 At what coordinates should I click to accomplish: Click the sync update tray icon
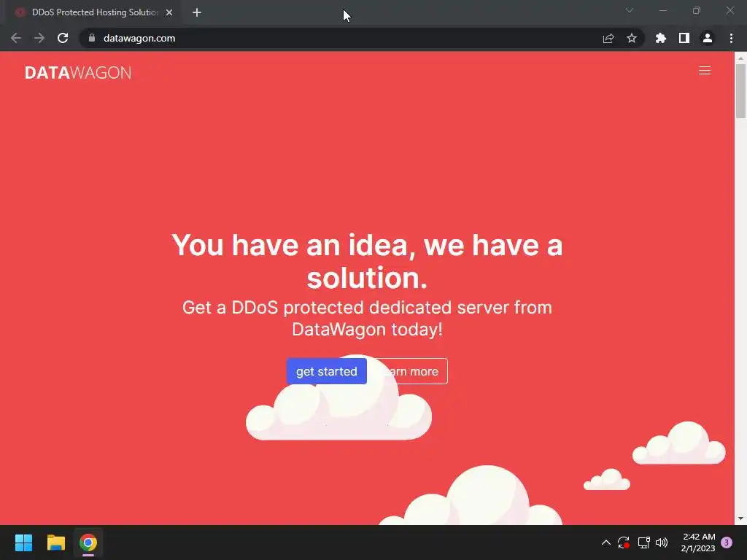coord(624,542)
